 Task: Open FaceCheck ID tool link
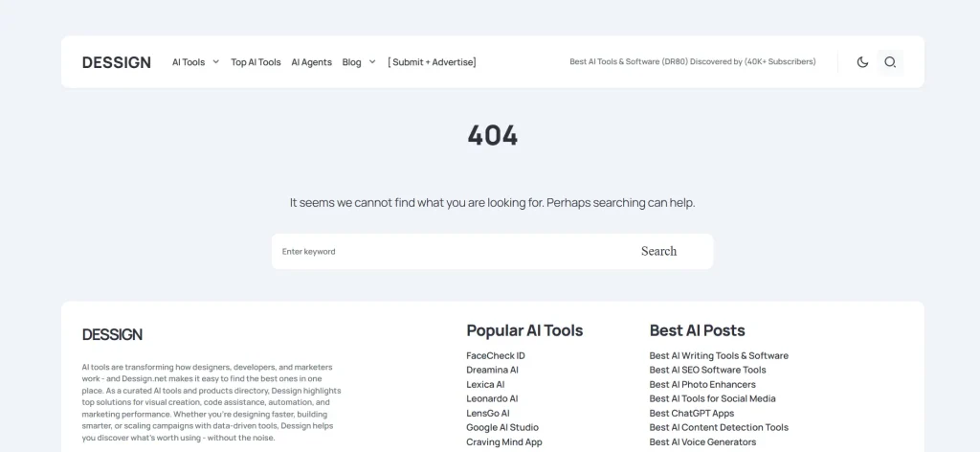496,355
